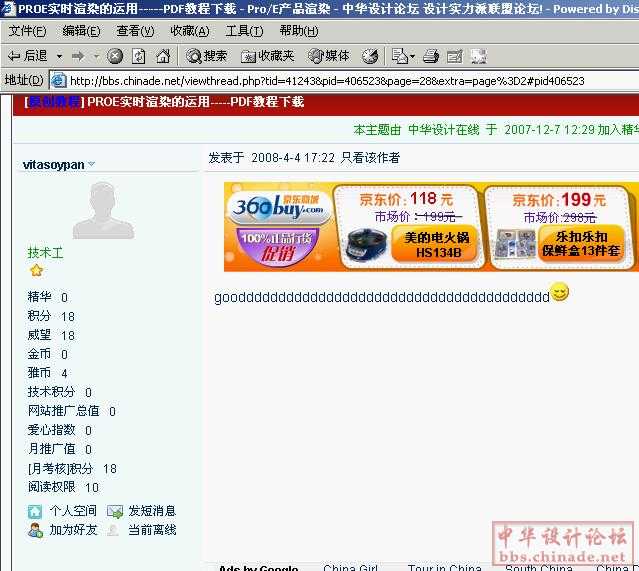Click the 发短消息 envelope icon
Screen dimensions: 639x571
tap(115, 511)
